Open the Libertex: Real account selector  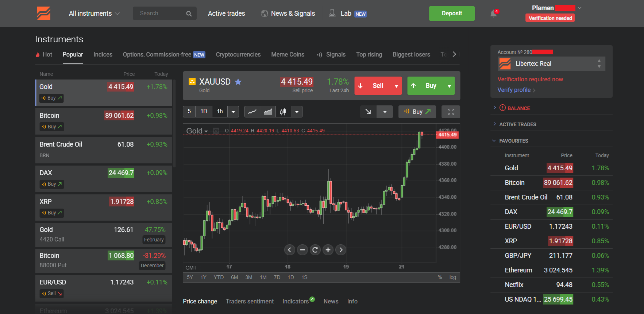(x=551, y=64)
